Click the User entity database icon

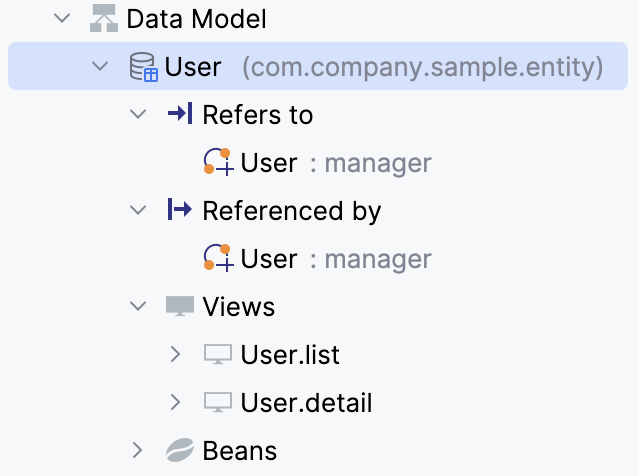[144, 67]
